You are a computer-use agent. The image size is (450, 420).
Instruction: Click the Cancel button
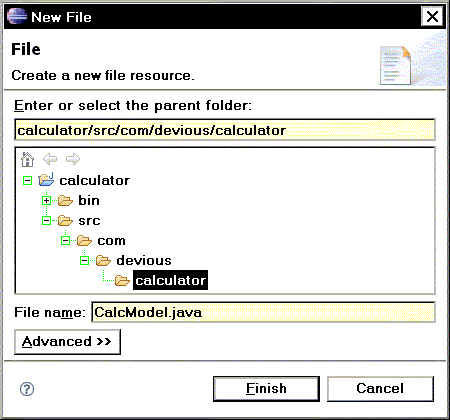pyautogui.click(x=380, y=389)
